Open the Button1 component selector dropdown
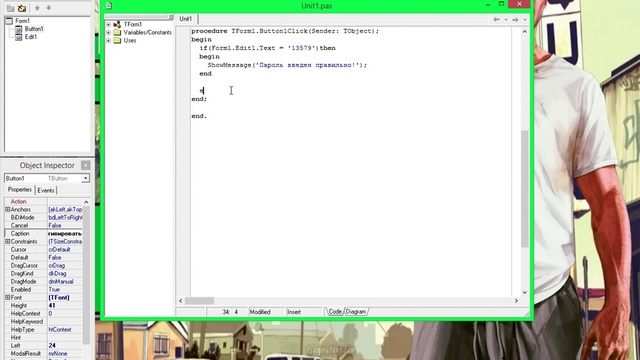 (85, 178)
